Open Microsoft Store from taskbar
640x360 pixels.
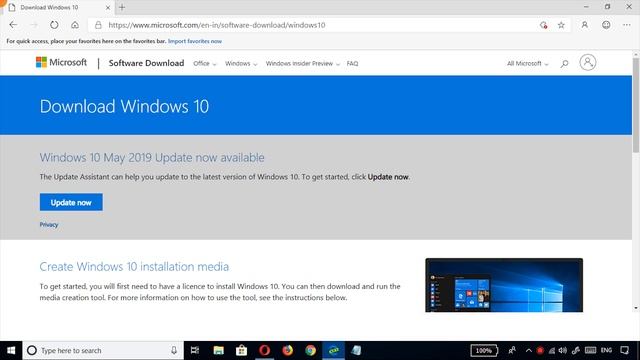(x=241, y=350)
